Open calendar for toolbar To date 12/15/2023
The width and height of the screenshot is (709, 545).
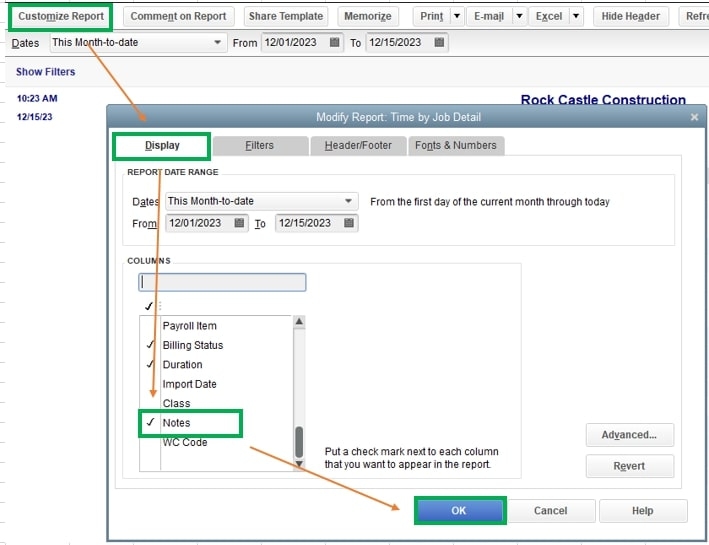click(x=439, y=43)
